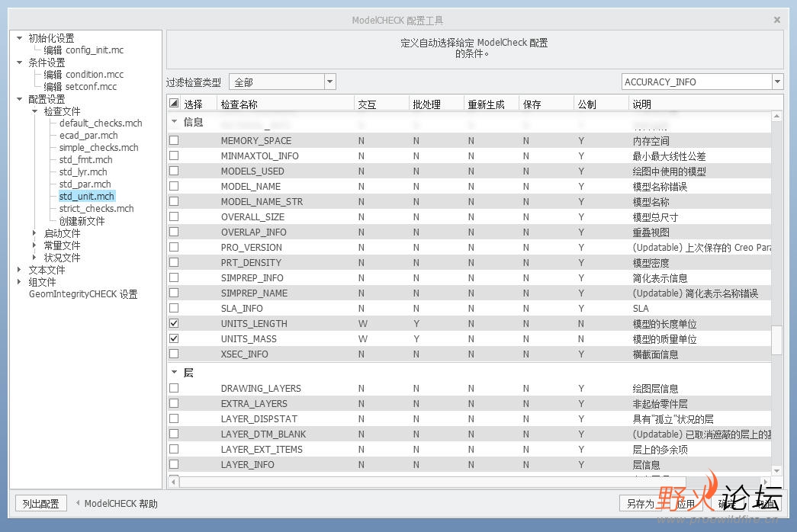Collapse the 检查文件 tree node

pos(34,111)
